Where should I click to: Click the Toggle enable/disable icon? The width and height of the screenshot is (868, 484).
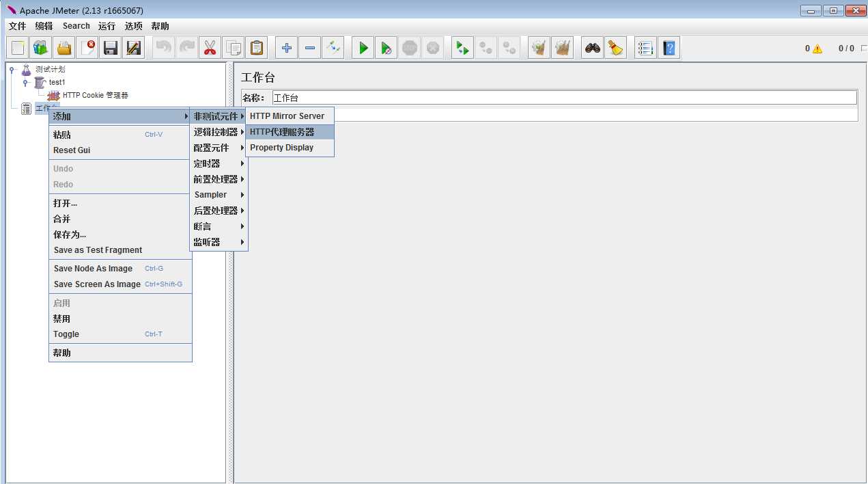[x=333, y=48]
